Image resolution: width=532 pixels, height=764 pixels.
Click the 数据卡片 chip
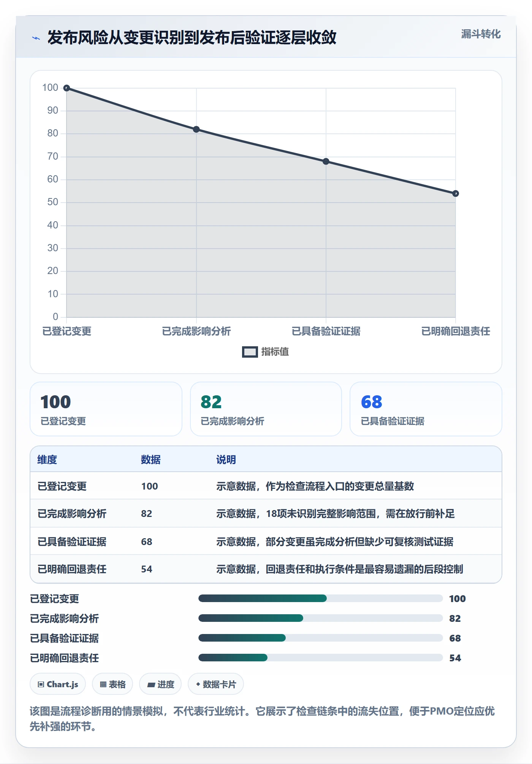coord(216,684)
